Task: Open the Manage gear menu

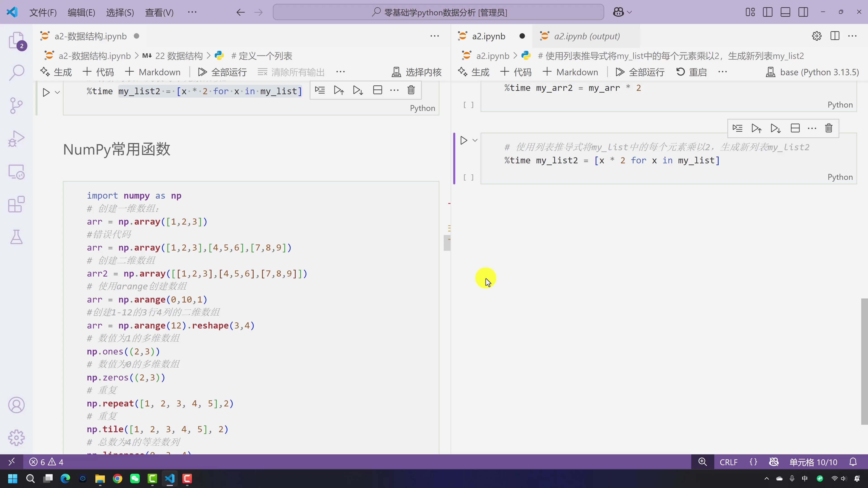Action: click(16, 438)
